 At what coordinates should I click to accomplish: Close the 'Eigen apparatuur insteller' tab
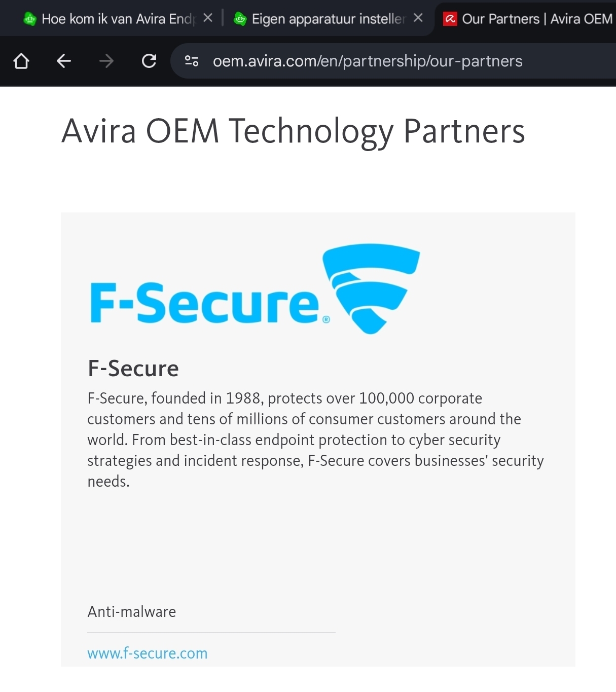(x=418, y=18)
